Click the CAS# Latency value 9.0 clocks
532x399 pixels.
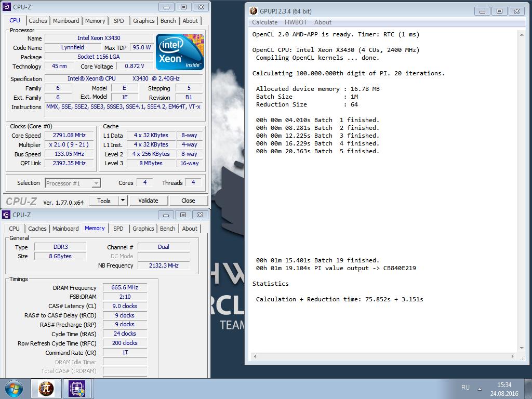point(125,306)
